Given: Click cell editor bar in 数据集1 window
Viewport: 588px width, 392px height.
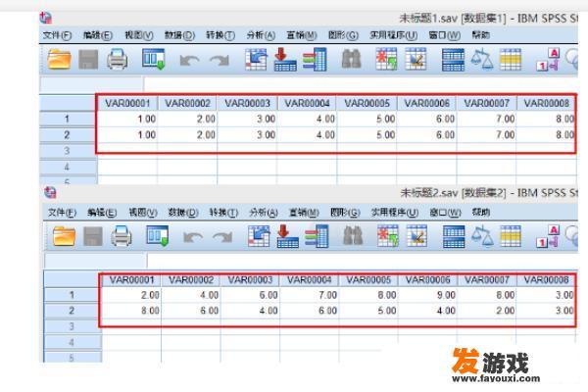Looking at the screenshot, I should tap(360, 85).
